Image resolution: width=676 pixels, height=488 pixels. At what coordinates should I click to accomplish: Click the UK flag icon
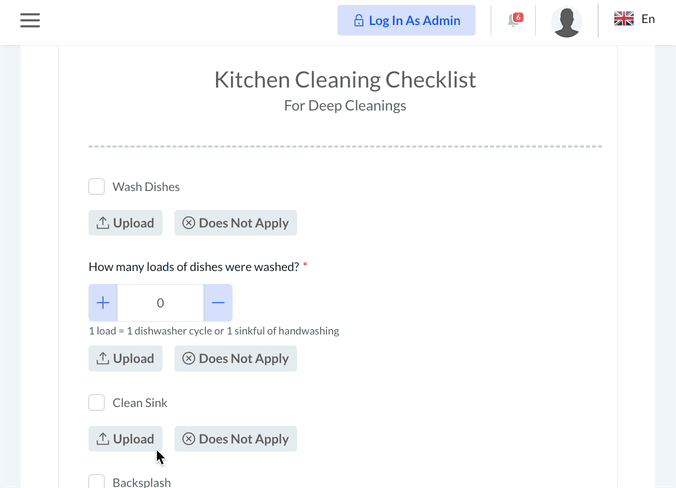(x=624, y=19)
